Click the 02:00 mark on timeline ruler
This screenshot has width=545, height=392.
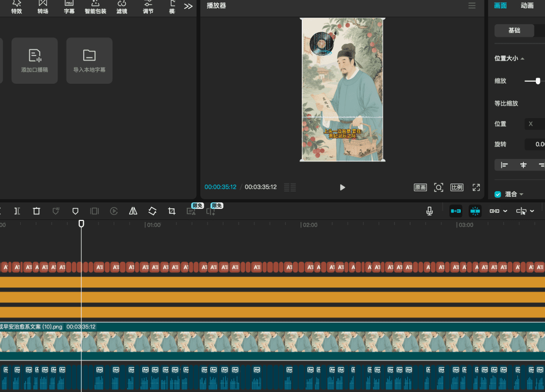pyautogui.click(x=310, y=225)
